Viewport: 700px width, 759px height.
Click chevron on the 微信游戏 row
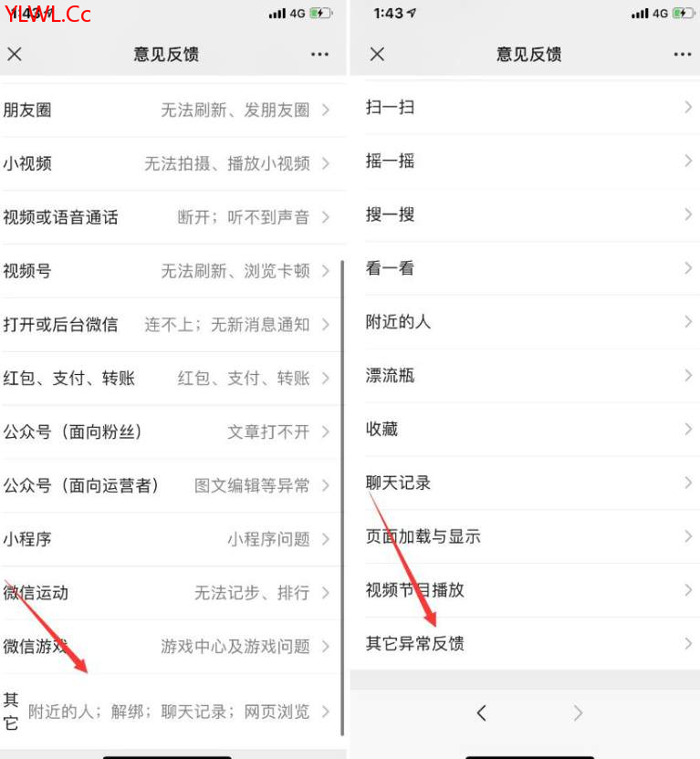pos(326,647)
